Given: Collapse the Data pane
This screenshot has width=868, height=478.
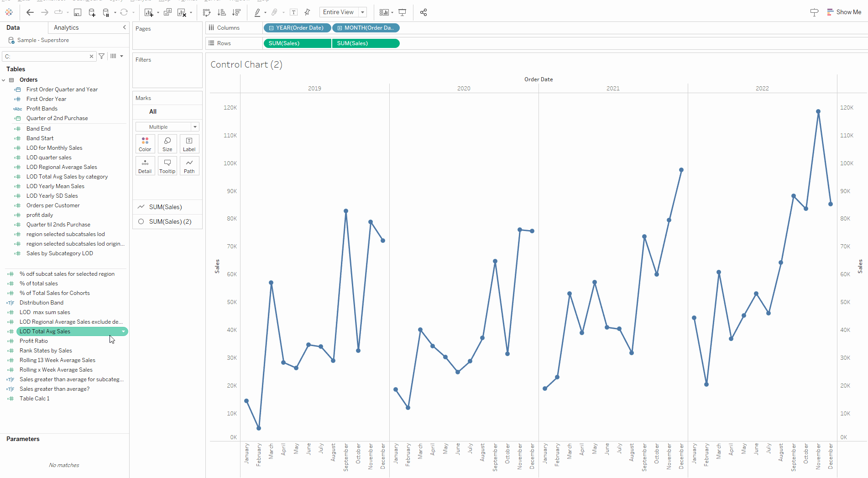Looking at the screenshot, I should (124, 27).
